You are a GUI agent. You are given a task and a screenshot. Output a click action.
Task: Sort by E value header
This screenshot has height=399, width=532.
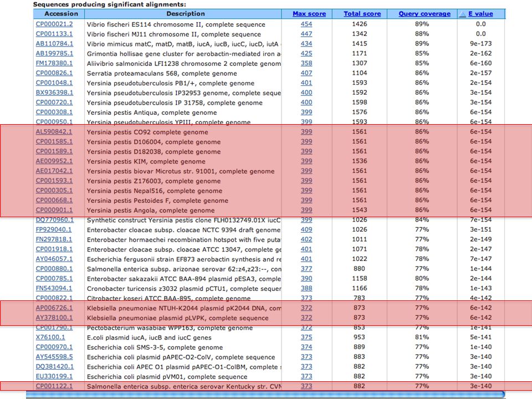coord(480,14)
